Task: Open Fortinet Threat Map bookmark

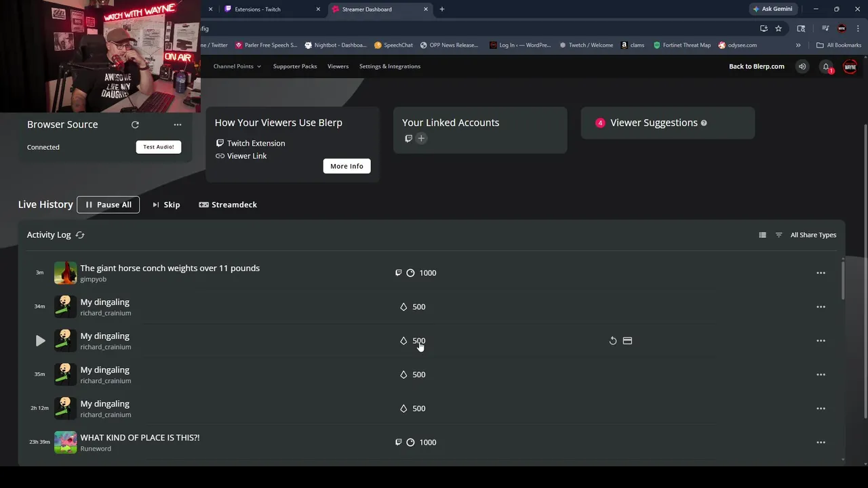Action: pos(682,45)
